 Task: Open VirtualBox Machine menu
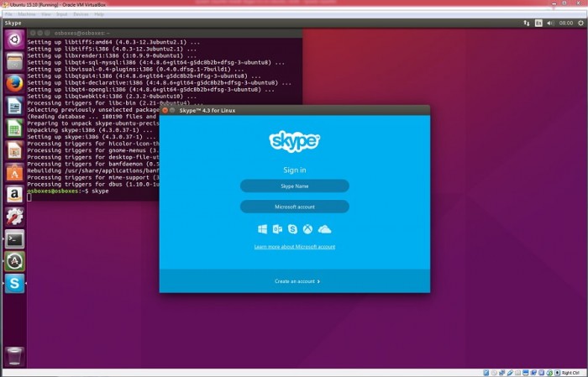(27, 14)
